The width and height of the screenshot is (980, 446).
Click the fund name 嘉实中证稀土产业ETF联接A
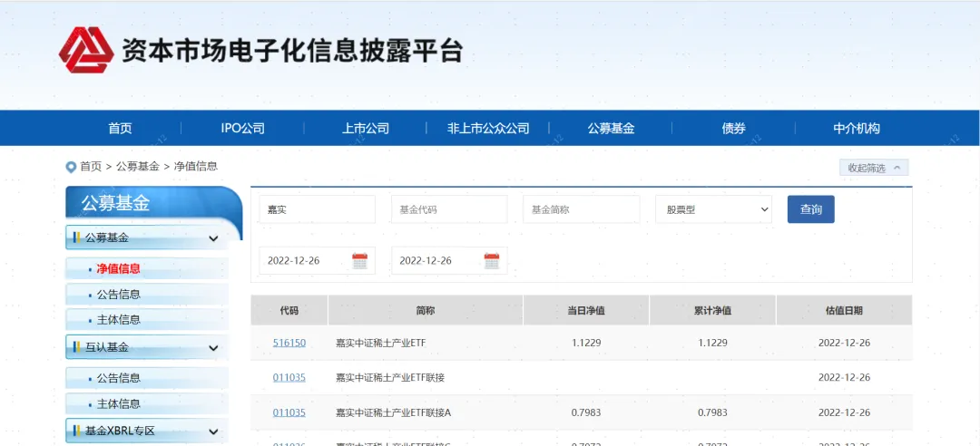[x=393, y=412]
